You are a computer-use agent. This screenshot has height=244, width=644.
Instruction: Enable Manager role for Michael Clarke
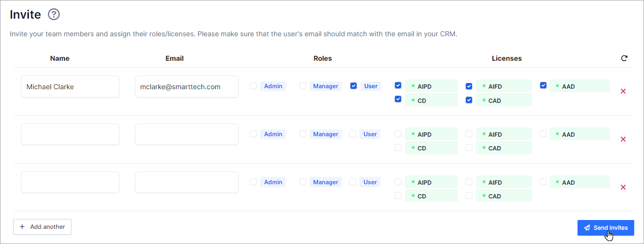[303, 86]
